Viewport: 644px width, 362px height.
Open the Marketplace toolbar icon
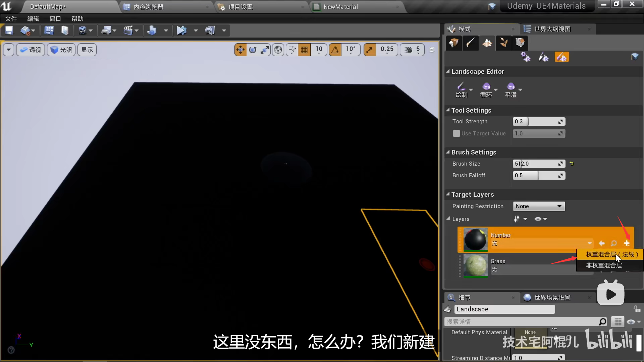[x=65, y=31]
